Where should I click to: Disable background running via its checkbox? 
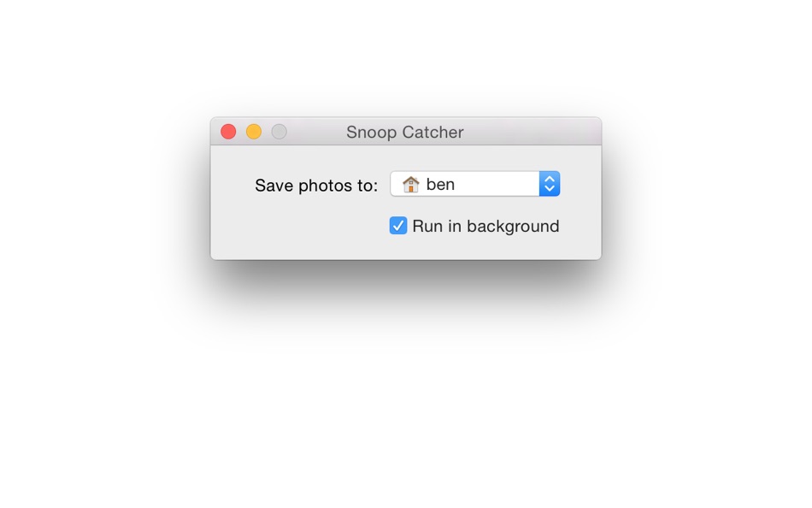click(397, 226)
